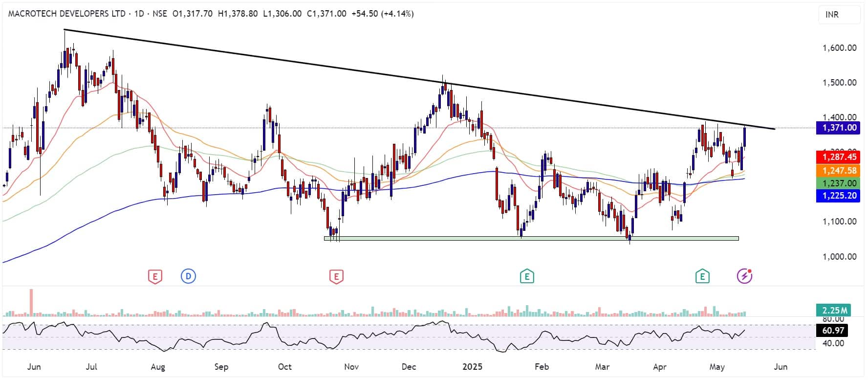Click the tall red volume spike bar

[31, 302]
